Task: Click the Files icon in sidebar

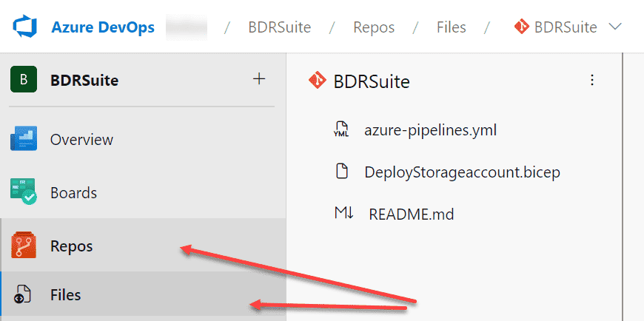Action: tap(22, 294)
